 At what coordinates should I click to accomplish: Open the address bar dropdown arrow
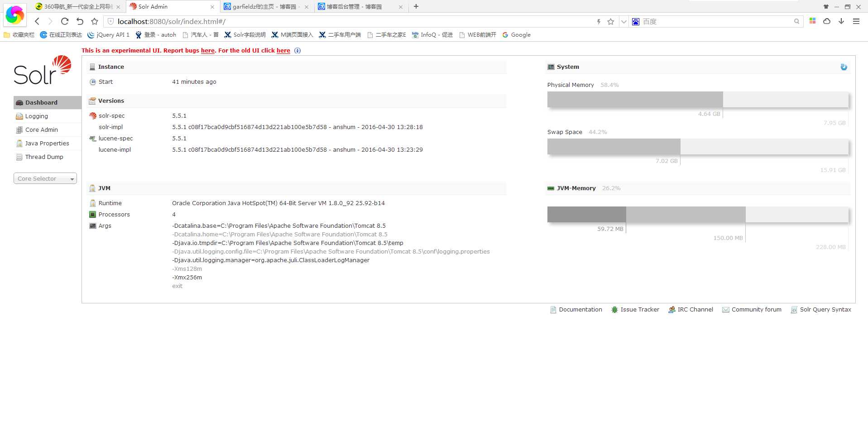pos(623,21)
